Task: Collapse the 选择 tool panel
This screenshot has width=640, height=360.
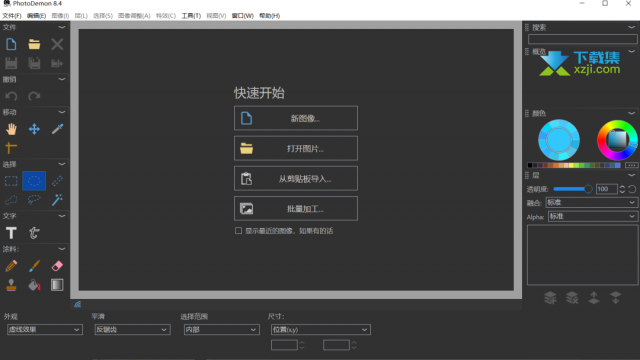Action: [x=62, y=164]
